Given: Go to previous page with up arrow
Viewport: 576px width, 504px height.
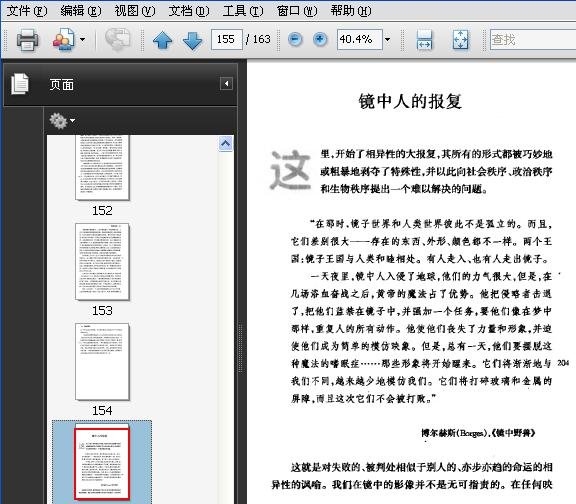Looking at the screenshot, I should [162, 40].
